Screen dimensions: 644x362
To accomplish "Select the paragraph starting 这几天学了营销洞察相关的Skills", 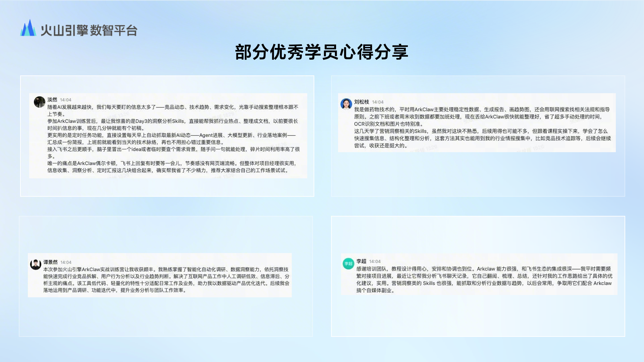I will coord(483,138).
